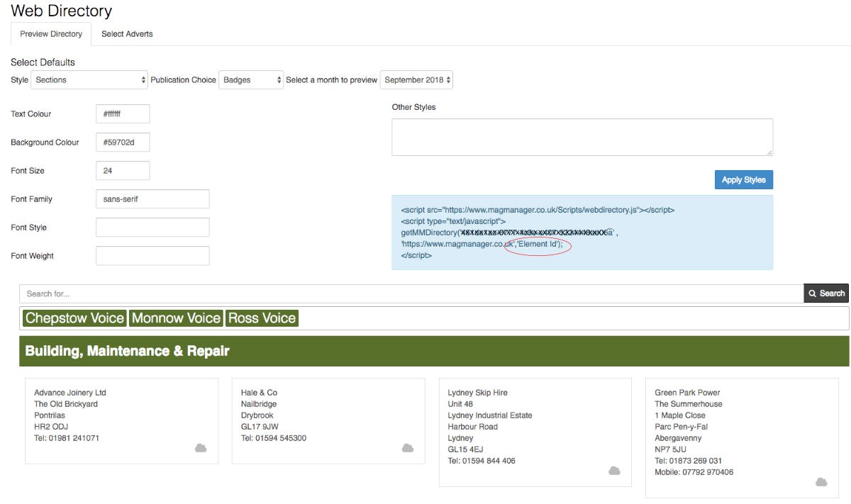Click the Text Colour field #ffffff
The height and width of the screenshot is (504, 851).
(x=123, y=114)
